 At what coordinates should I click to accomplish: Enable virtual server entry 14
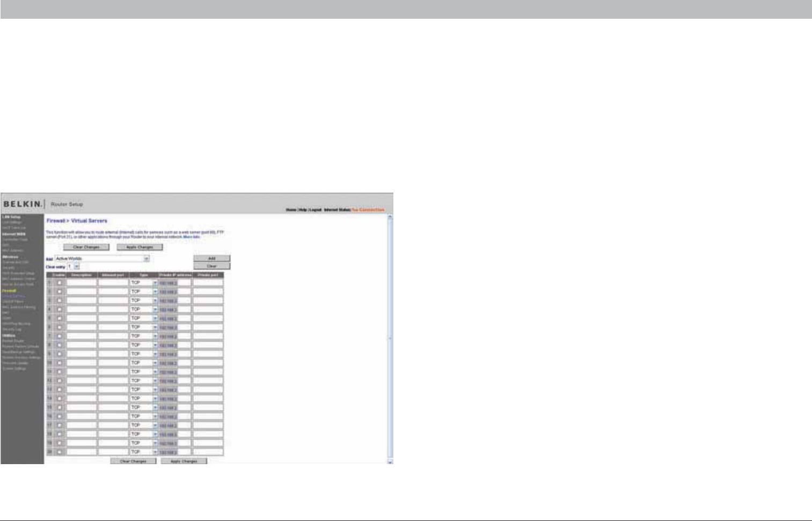point(59,399)
